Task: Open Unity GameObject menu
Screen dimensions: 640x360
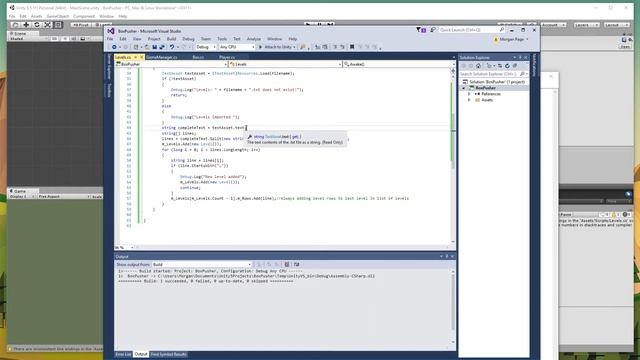Action: tap(58, 16)
